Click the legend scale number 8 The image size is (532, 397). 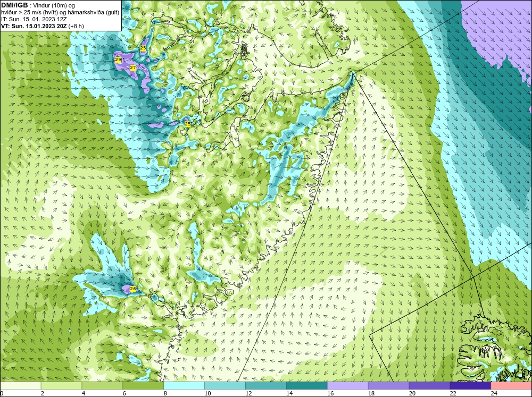tap(165, 393)
